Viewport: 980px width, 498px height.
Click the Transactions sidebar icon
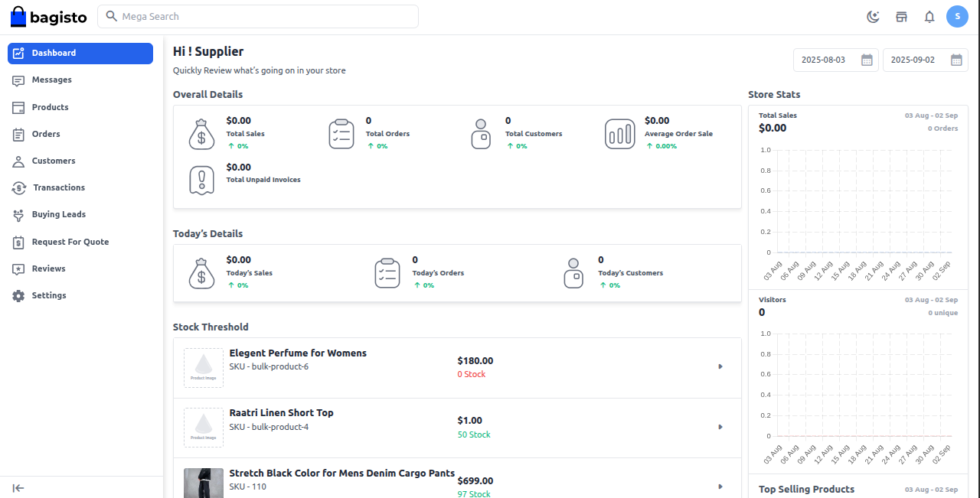click(18, 187)
